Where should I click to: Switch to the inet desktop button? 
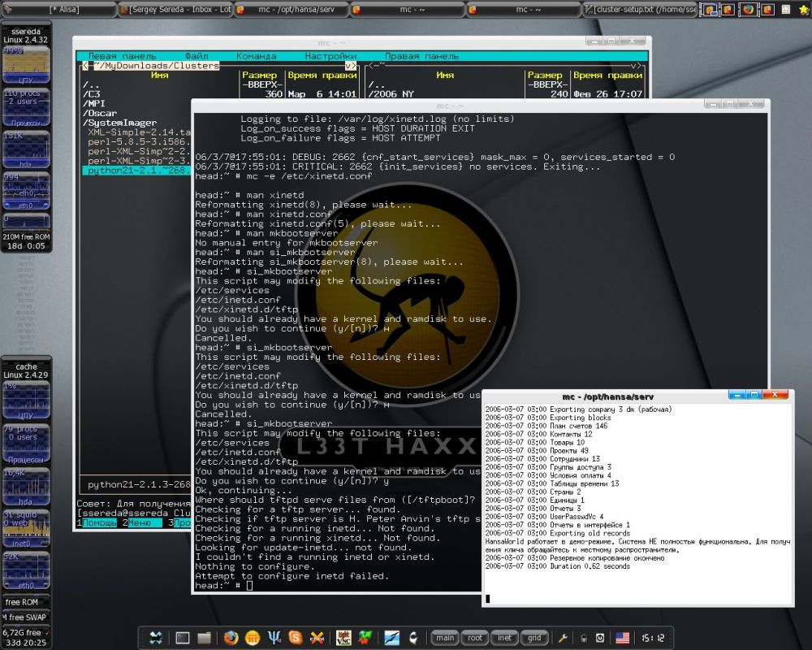[505, 638]
